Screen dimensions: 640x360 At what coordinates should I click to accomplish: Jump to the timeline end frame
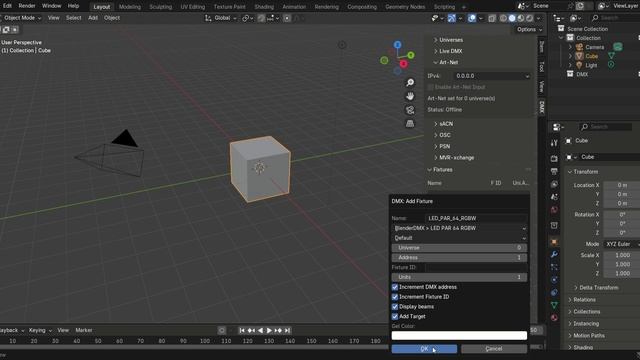(287, 330)
